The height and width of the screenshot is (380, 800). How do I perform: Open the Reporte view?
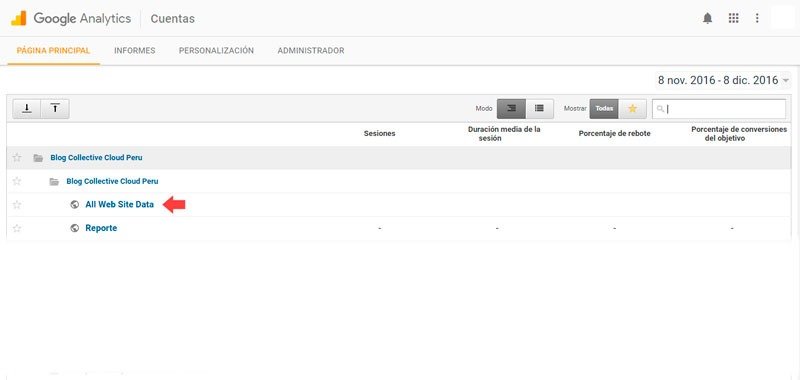(101, 228)
